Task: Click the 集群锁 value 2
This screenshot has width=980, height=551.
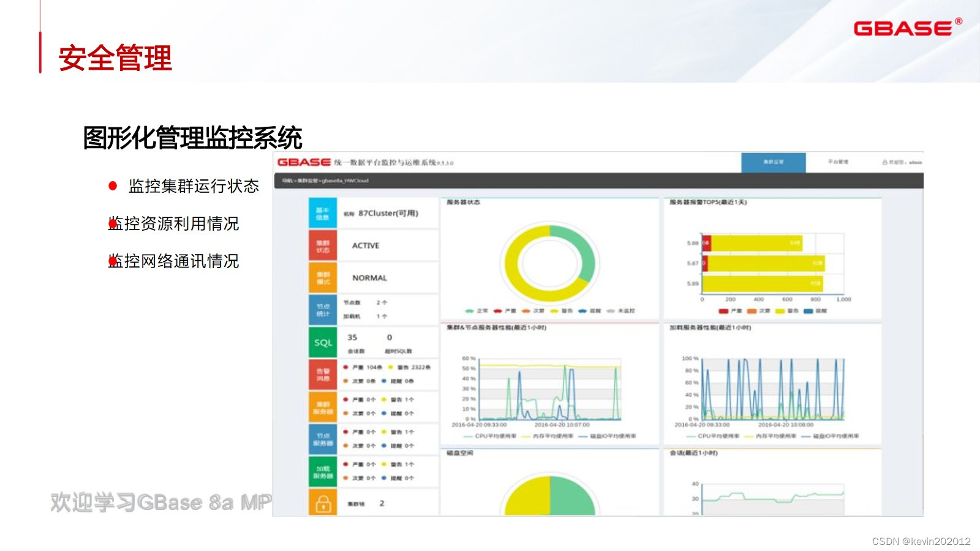Action: 382,503
